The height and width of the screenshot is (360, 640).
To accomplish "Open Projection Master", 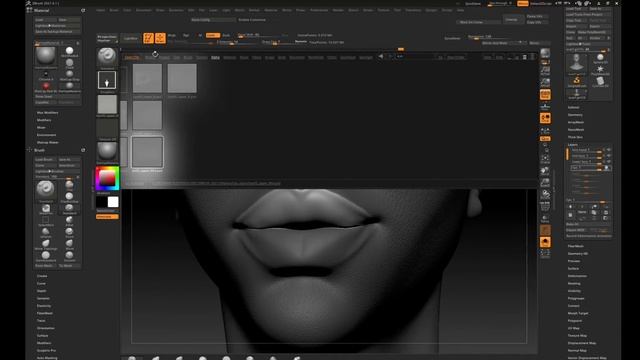I will (x=107, y=38).
